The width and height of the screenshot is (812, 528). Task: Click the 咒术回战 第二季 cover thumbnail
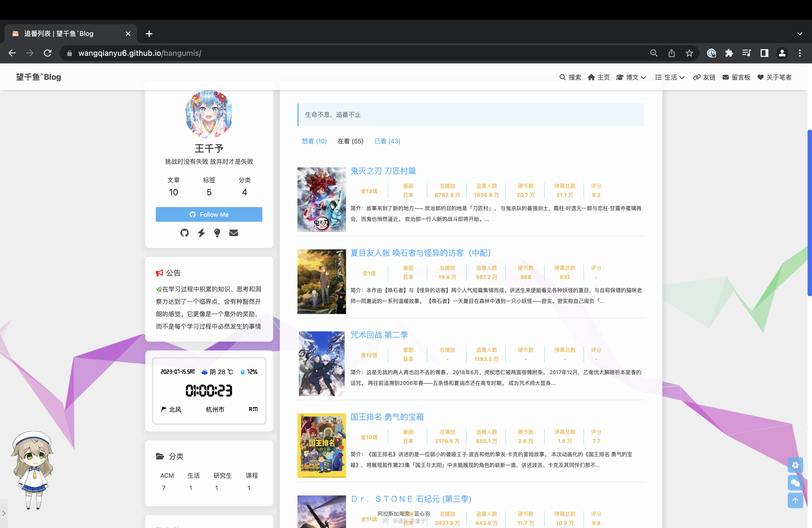click(321, 363)
